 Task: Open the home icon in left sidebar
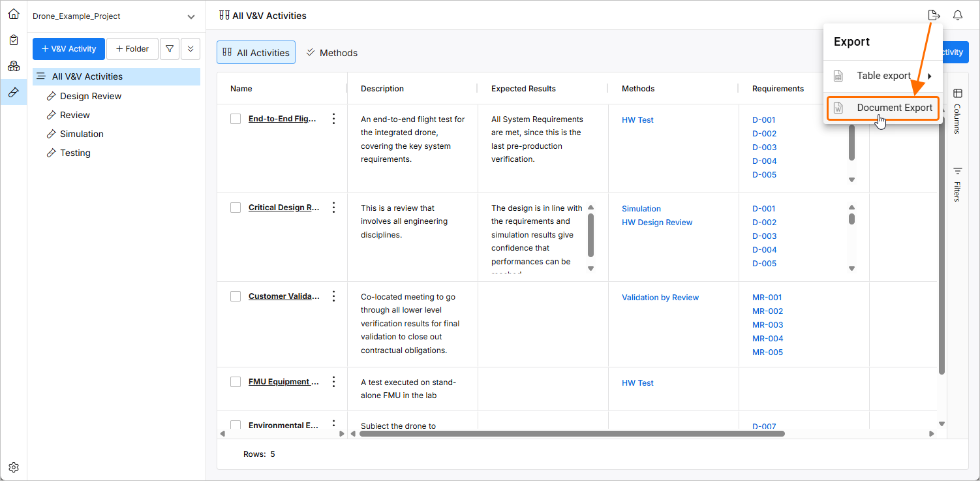click(14, 14)
